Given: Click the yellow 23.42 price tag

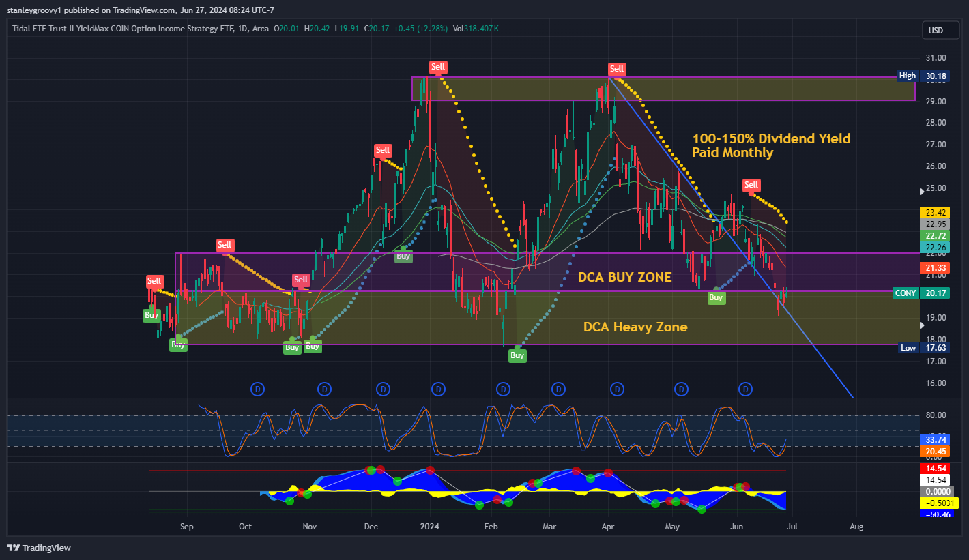Looking at the screenshot, I should click(934, 212).
